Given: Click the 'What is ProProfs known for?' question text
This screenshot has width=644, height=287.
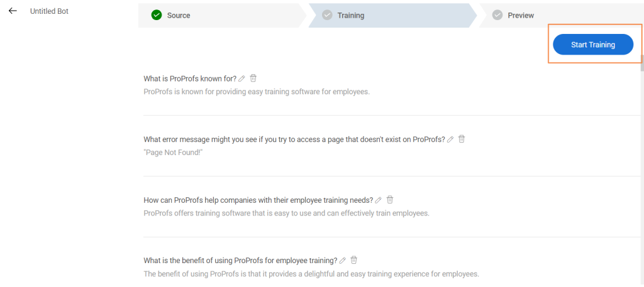Looking at the screenshot, I should [190, 79].
